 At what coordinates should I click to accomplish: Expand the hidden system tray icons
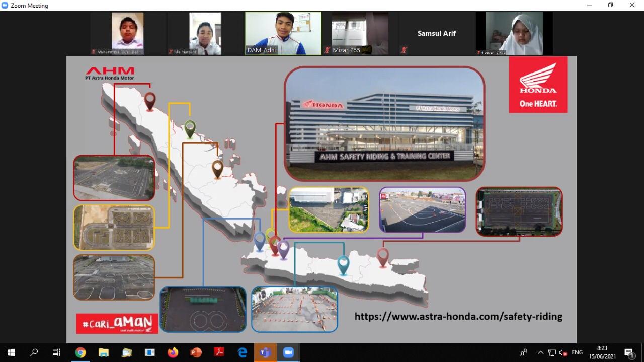(x=540, y=352)
